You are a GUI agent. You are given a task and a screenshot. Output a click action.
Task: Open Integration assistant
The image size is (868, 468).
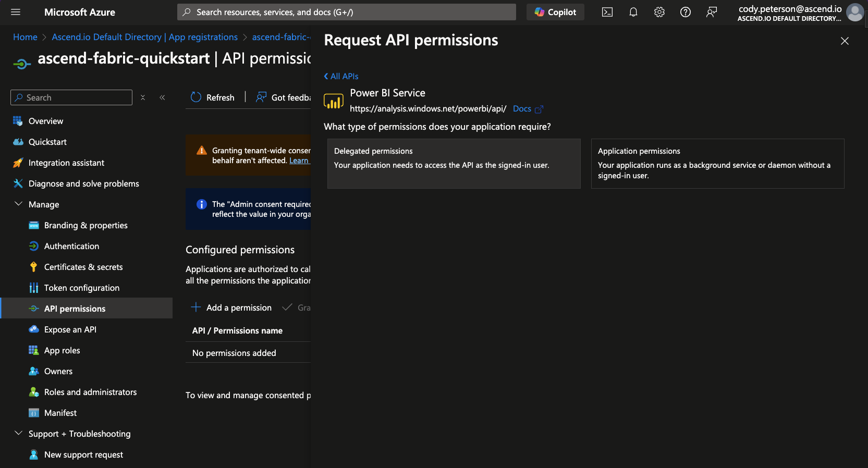(x=66, y=163)
